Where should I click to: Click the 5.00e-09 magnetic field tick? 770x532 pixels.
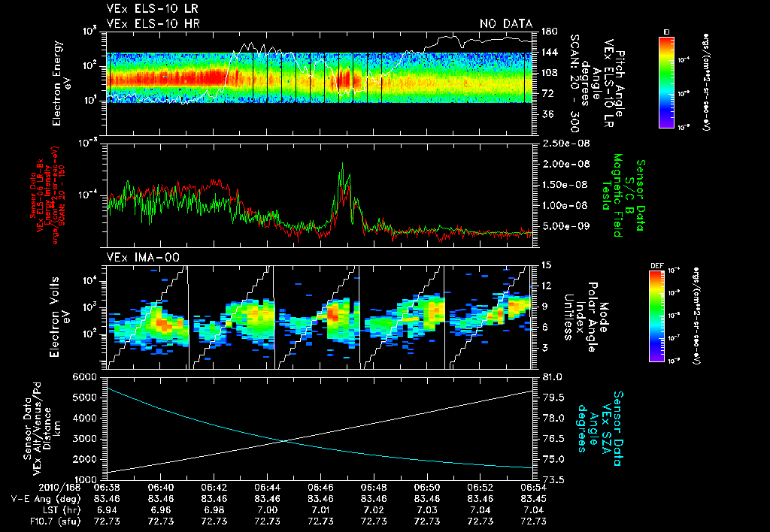coord(565,226)
